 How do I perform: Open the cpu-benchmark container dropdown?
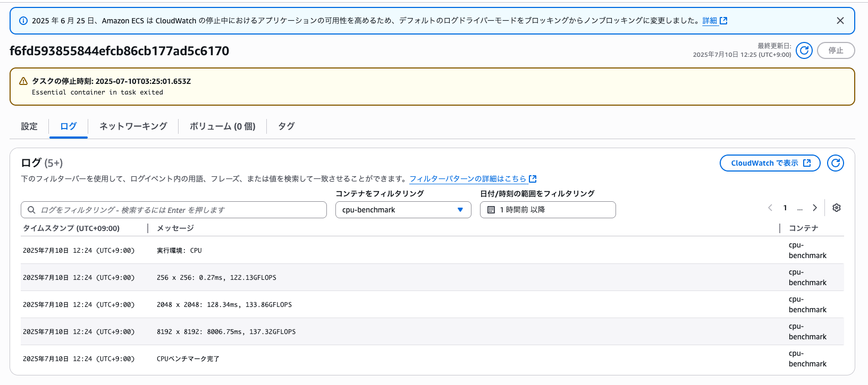403,210
